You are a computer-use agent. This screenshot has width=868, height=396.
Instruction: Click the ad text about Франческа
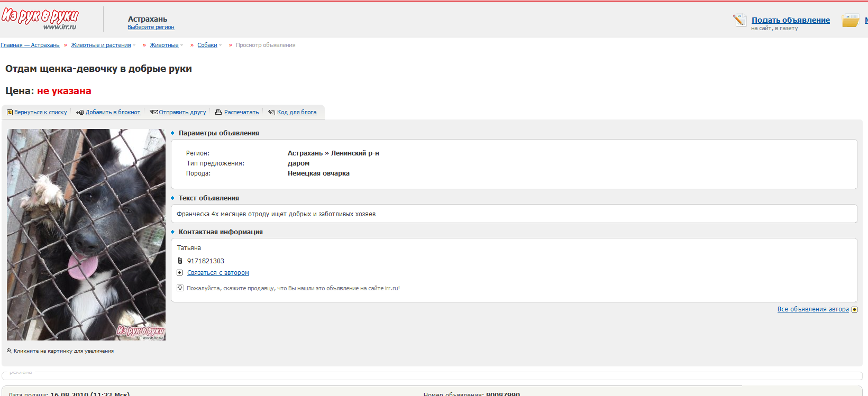pyautogui.click(x=276, y=214)
